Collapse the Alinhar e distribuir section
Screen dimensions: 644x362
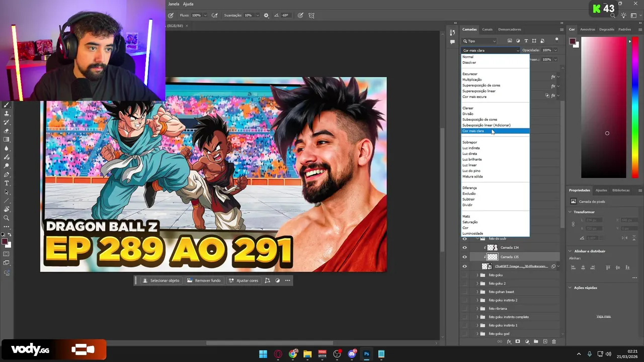pyautogui.click(x=570, y=251)
